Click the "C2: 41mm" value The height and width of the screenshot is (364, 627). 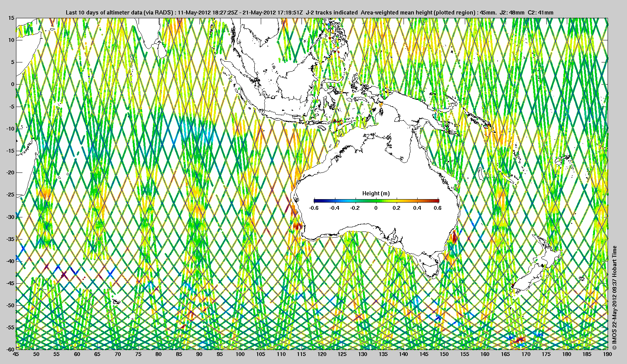click(541, 13)
